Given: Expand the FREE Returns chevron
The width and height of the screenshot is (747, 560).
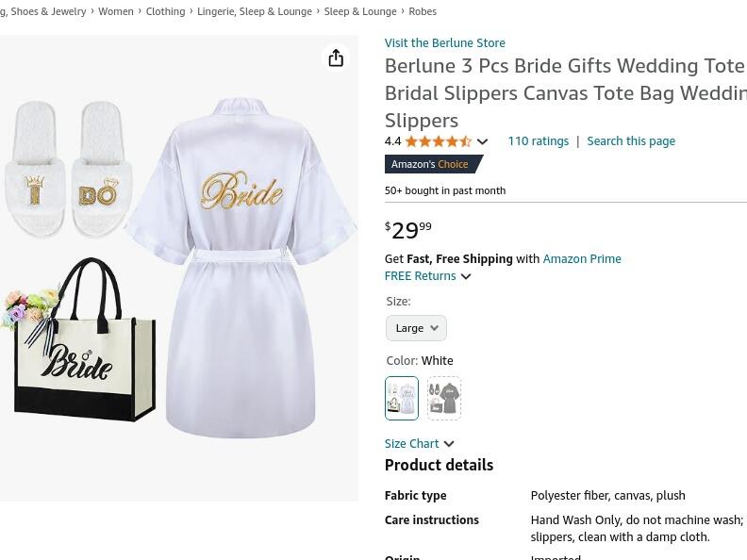Looking at the screenshot, I should 466,276.
